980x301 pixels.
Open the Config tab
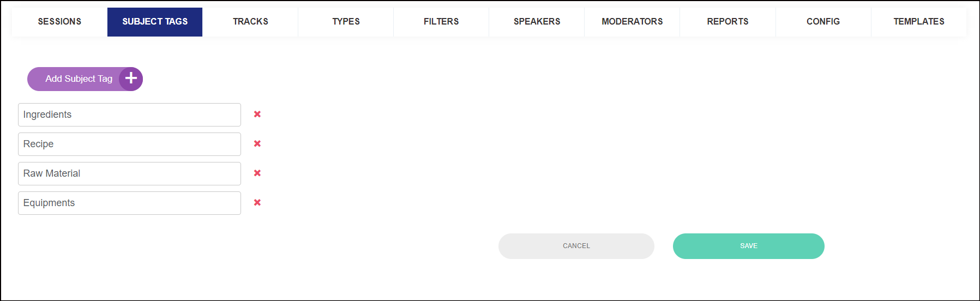823,22
